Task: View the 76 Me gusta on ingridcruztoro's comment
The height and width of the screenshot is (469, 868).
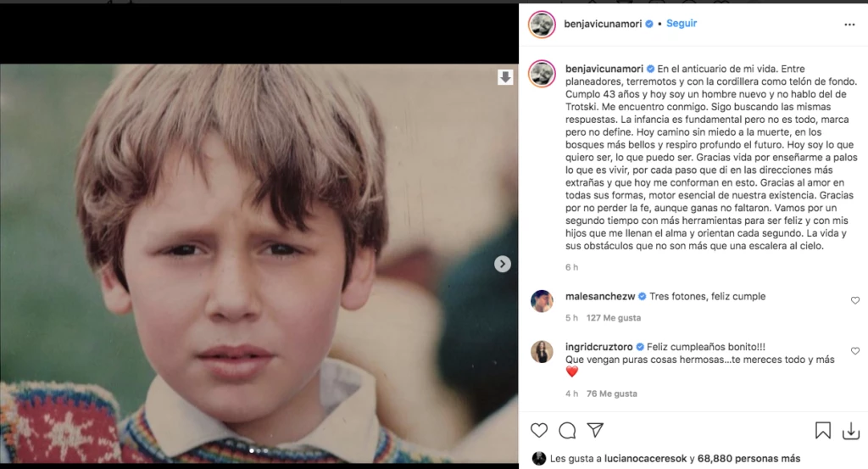Action: (614, 394)
